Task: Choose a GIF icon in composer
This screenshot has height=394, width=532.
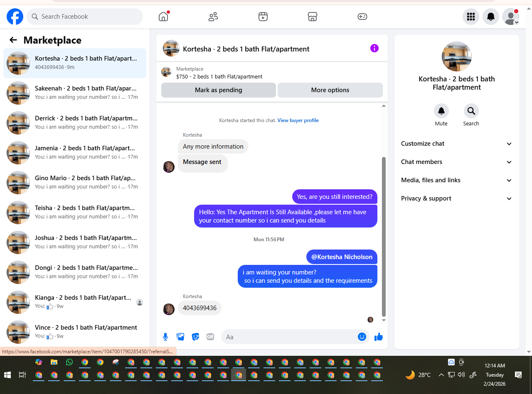Action: (x=210, y=337)
